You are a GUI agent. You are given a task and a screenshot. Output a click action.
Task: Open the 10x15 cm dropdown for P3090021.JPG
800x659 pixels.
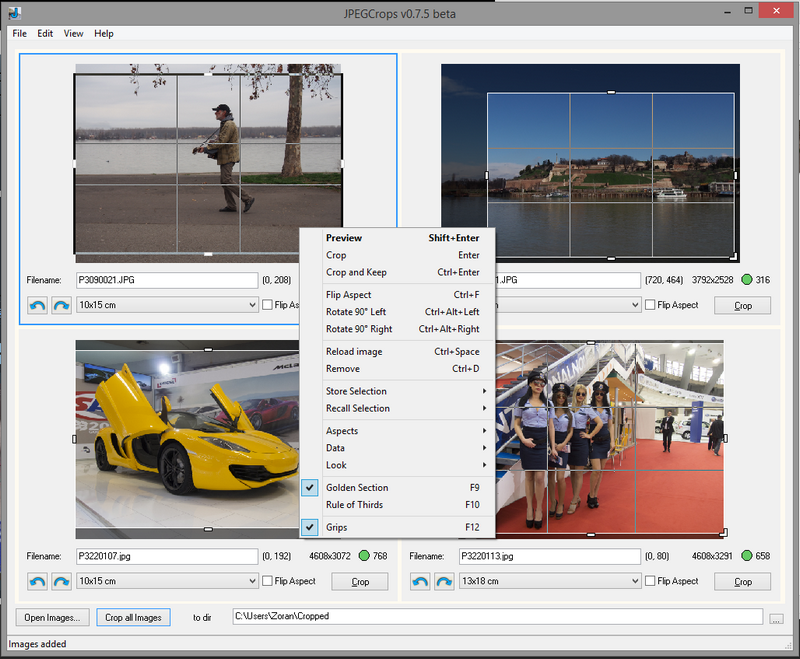tap(167, 305)
